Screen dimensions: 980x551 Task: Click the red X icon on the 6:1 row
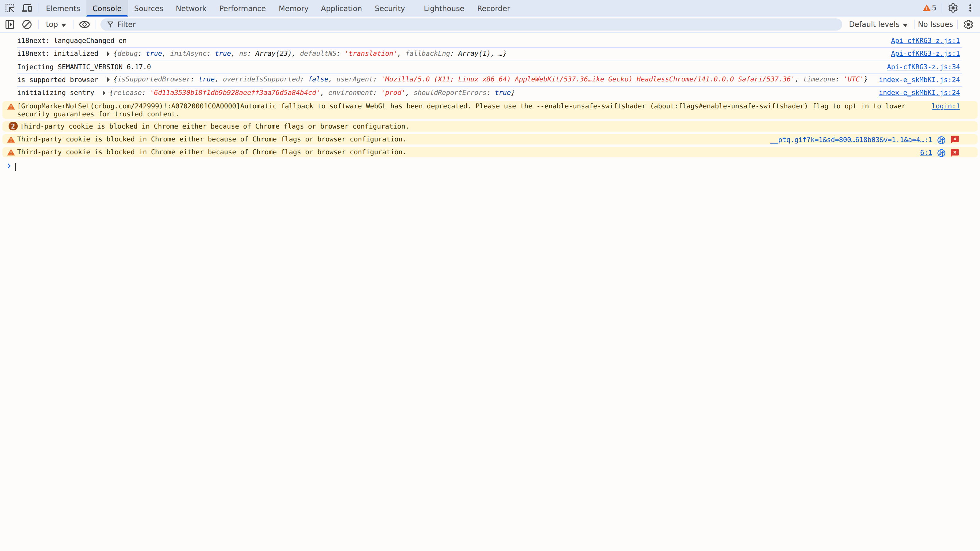click(x=955, y=152)
